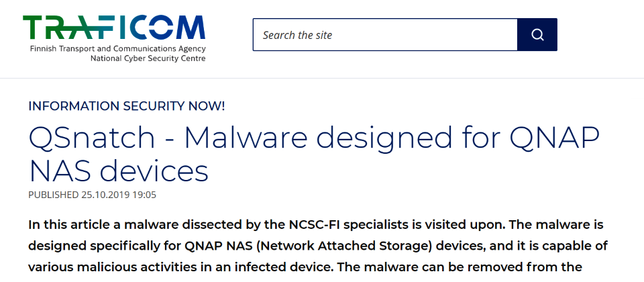Click 'Malware designed for QNAP' headline text
The width and height of the screenshot is (644, 282).
pyautogui.click(x=392, y=138)
